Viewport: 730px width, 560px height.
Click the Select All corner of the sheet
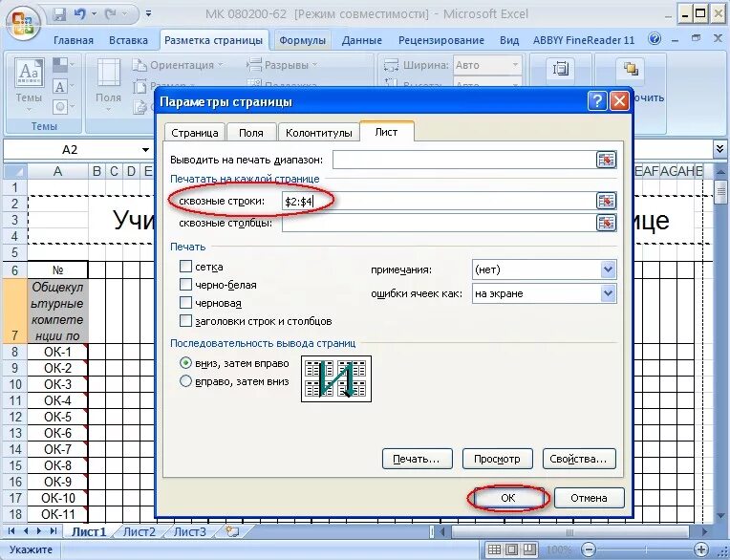click(x=15, y=171)
